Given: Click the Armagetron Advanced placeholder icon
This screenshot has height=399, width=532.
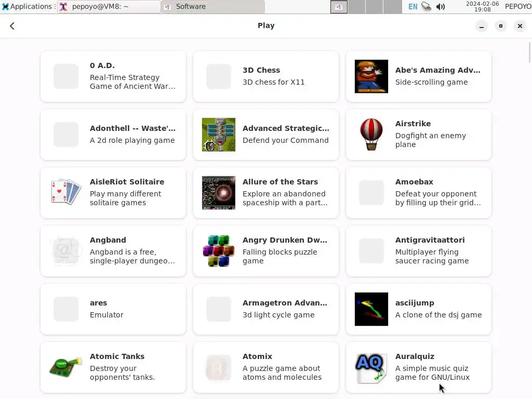Looking at the screenshot, I should pos(219,309).
